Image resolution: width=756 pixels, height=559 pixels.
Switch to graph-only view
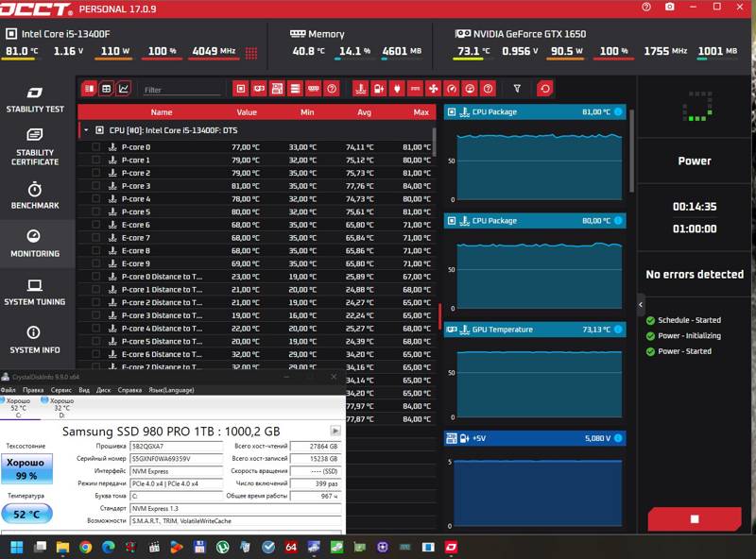point(124,89)
